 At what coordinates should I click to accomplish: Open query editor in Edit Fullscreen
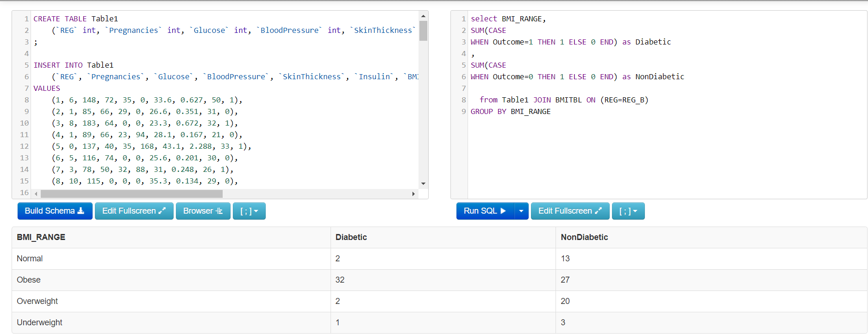(x=570, y=211)
